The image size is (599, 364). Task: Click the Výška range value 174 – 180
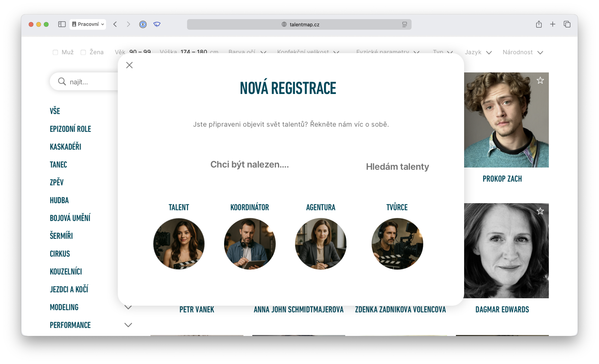(x=194, y=52)
